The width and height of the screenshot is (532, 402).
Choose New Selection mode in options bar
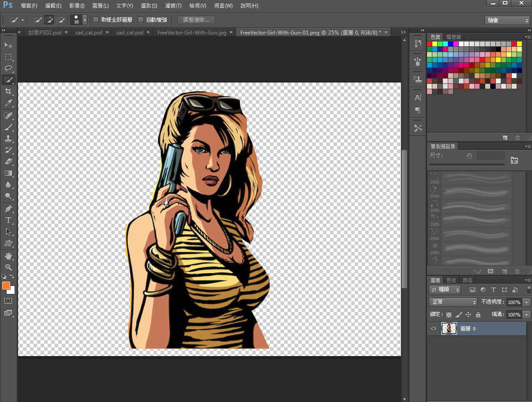click(x=38, y=20)
